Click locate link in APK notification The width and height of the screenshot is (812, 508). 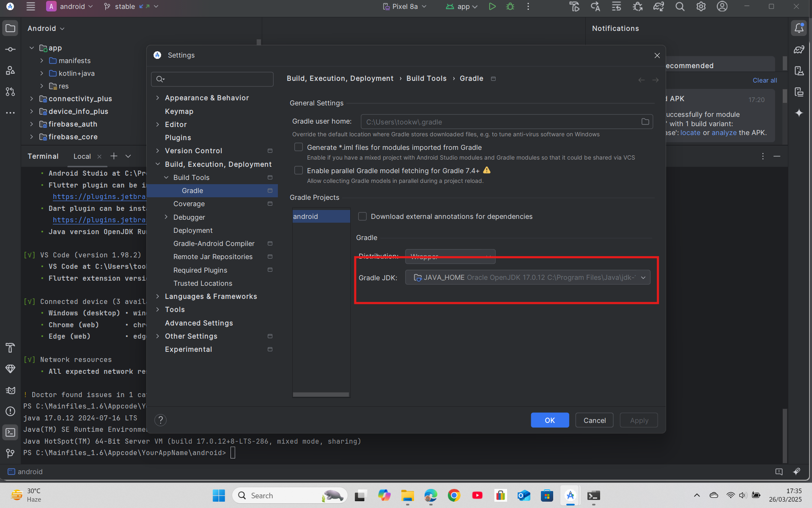(690, 133)
